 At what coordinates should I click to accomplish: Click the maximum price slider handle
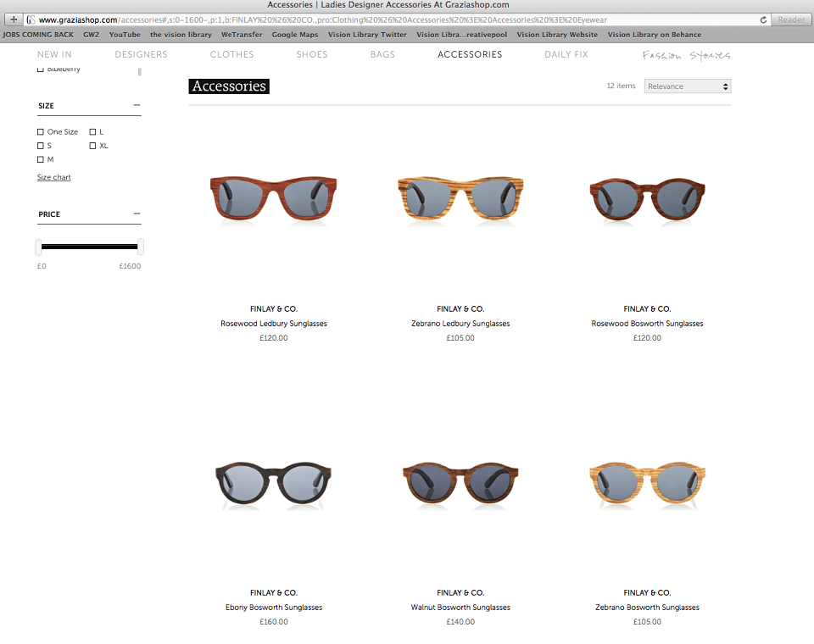141,247
